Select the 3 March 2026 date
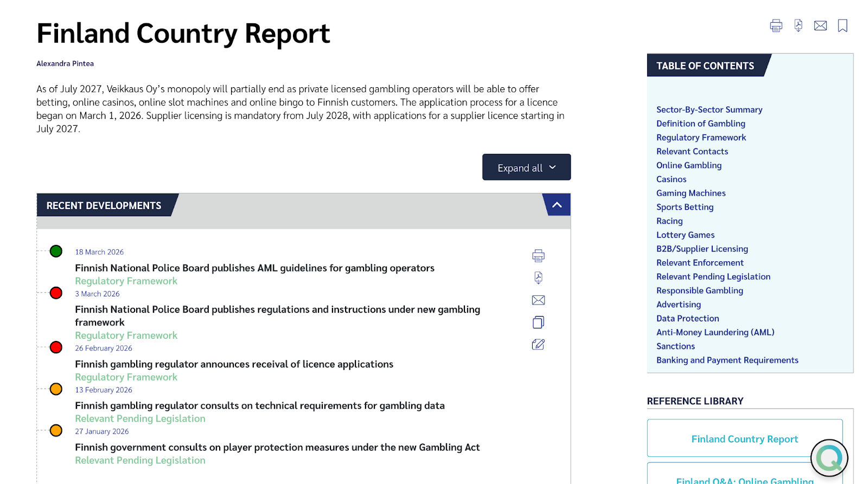The height and width of the screenshot is (484, 868). (x=97, y=294)
